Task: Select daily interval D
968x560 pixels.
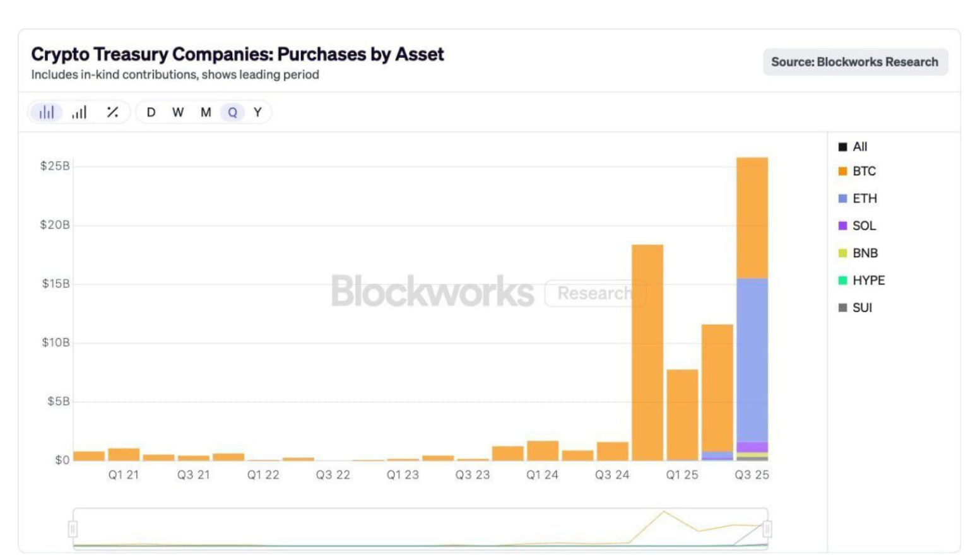Action: point(151,112)
